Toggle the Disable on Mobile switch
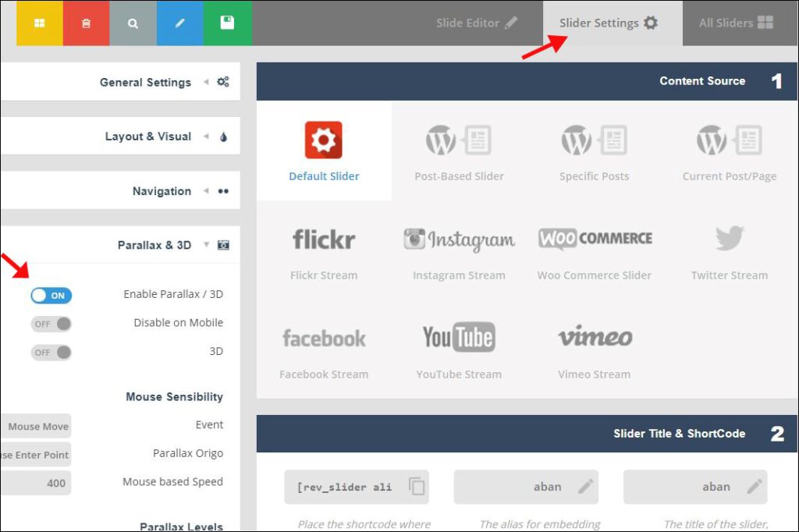The height and width of the screenshot is (532, 799). [51, 324]
